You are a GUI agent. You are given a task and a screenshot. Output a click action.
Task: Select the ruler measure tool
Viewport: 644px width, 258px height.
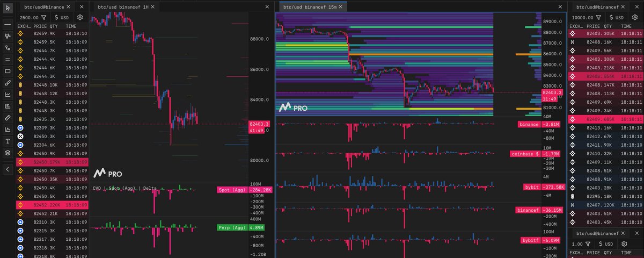coord(8,117)
